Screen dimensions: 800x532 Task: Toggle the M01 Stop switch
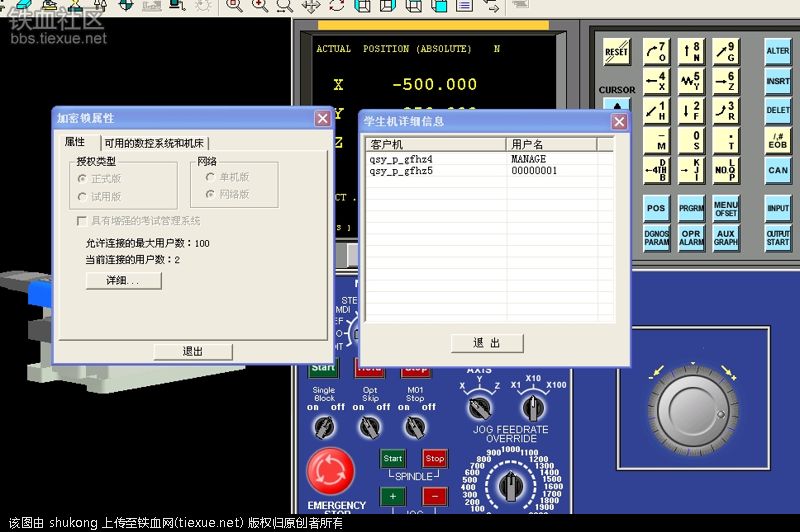click(415, 428)
